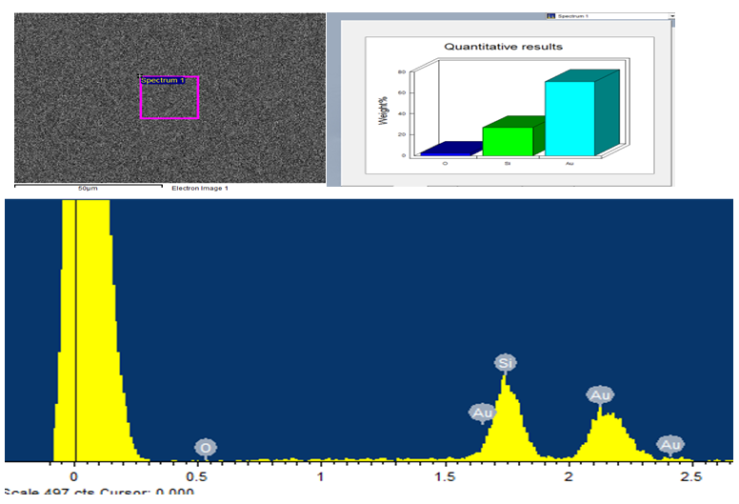This screenshot has height=504, width=739.
Task: Click the 50µm scale bar
Action: [x=86, y=185]
